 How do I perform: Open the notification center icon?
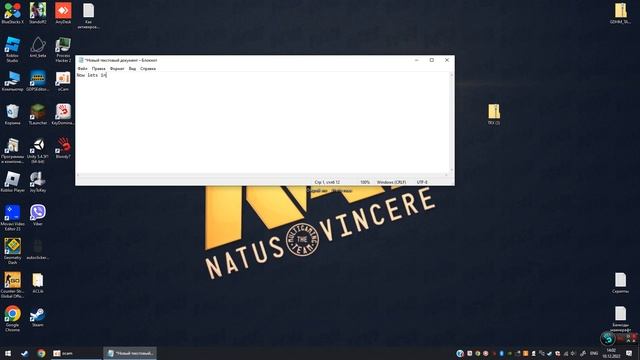tap(629, 353)
